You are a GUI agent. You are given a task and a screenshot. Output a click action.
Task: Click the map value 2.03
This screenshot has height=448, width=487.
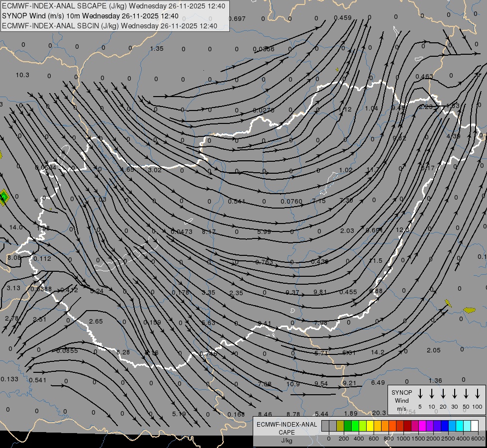(347, 230)
